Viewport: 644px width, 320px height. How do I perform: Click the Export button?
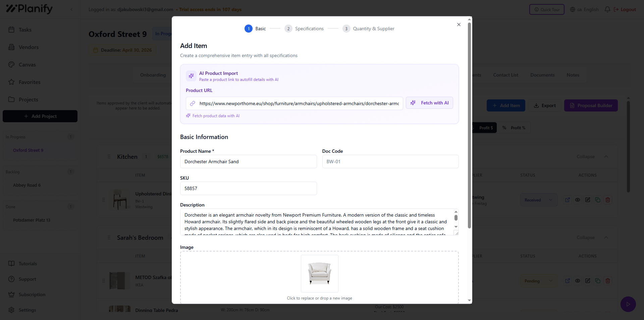(545, 105)
